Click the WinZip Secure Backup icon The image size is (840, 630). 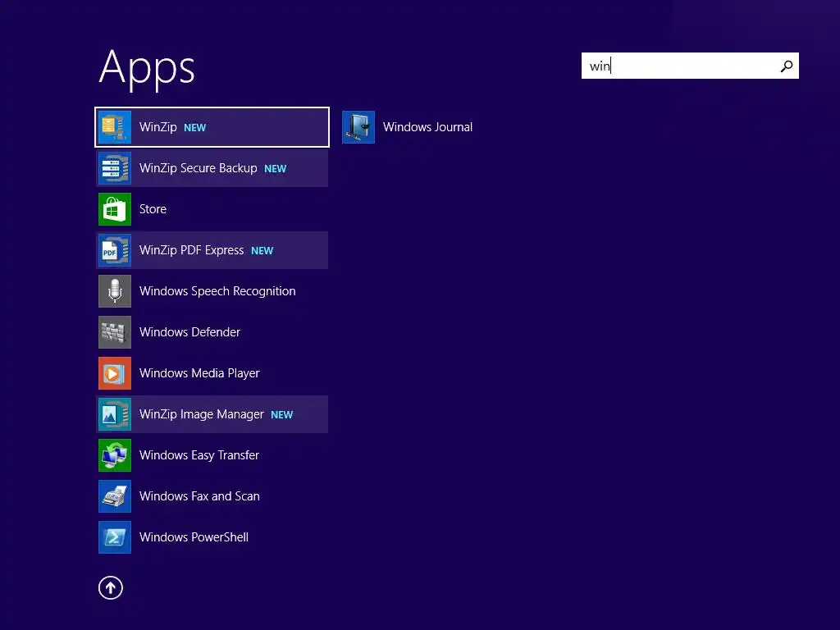coord(115,168)
